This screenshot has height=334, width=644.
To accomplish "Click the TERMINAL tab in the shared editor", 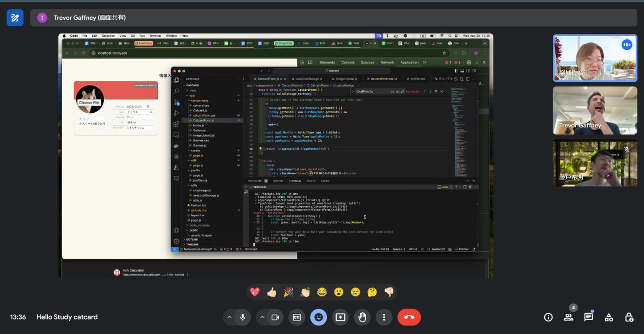I will coord(295,181).
